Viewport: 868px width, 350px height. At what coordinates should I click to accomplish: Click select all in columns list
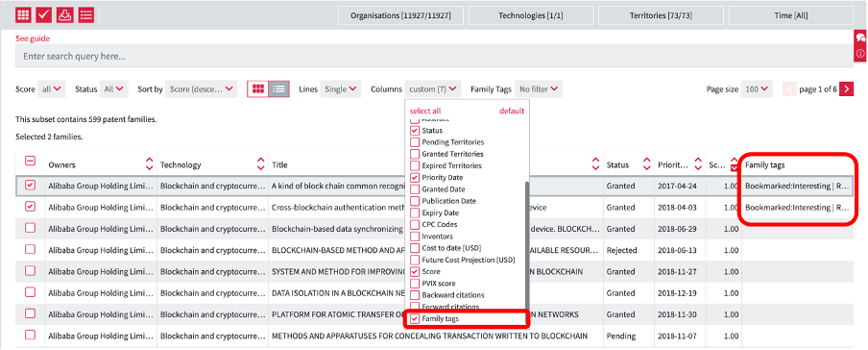click(425, 111)
